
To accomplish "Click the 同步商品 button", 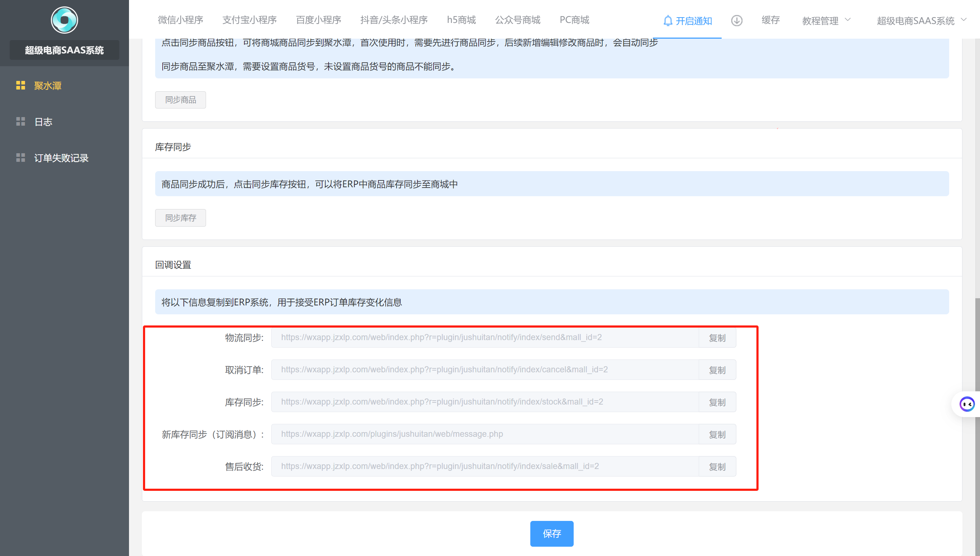I will pyautogui.click(x=180, y=100).
